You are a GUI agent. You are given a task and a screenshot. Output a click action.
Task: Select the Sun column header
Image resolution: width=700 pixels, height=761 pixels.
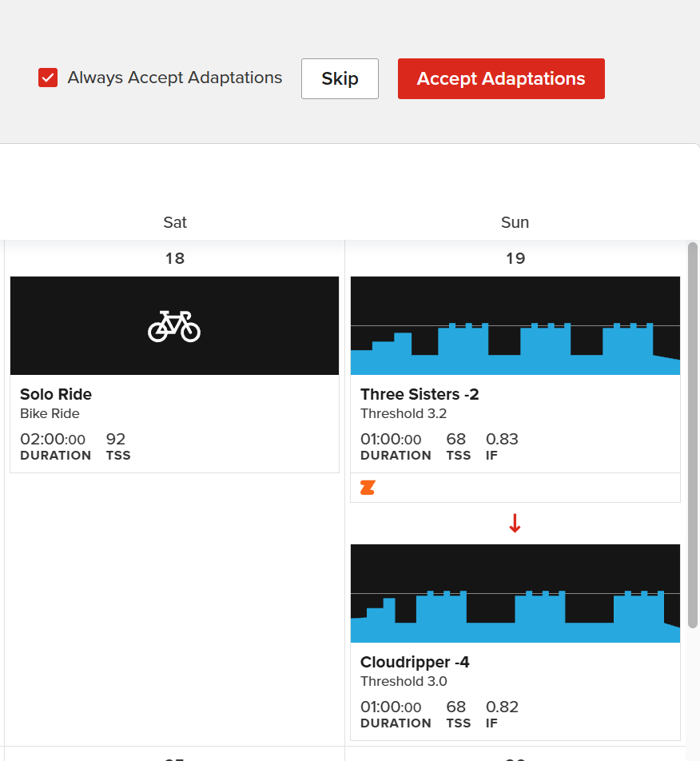coord(515,222)
